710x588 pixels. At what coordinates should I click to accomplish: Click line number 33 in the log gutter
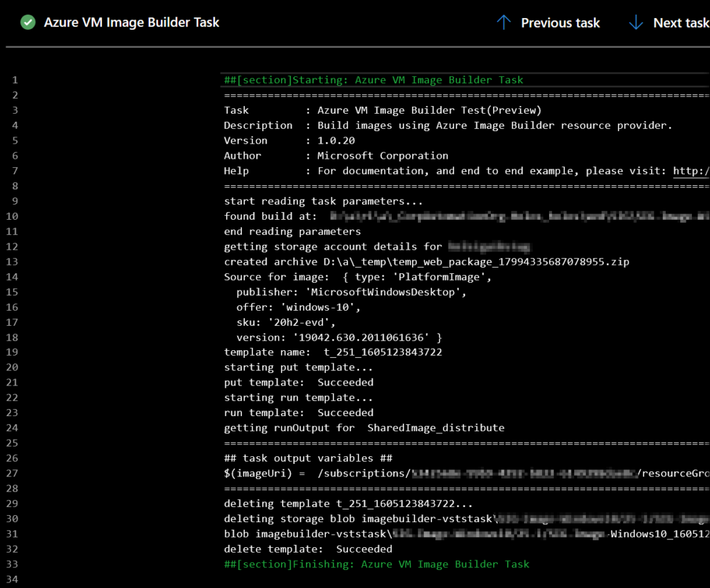coord(12,564)
